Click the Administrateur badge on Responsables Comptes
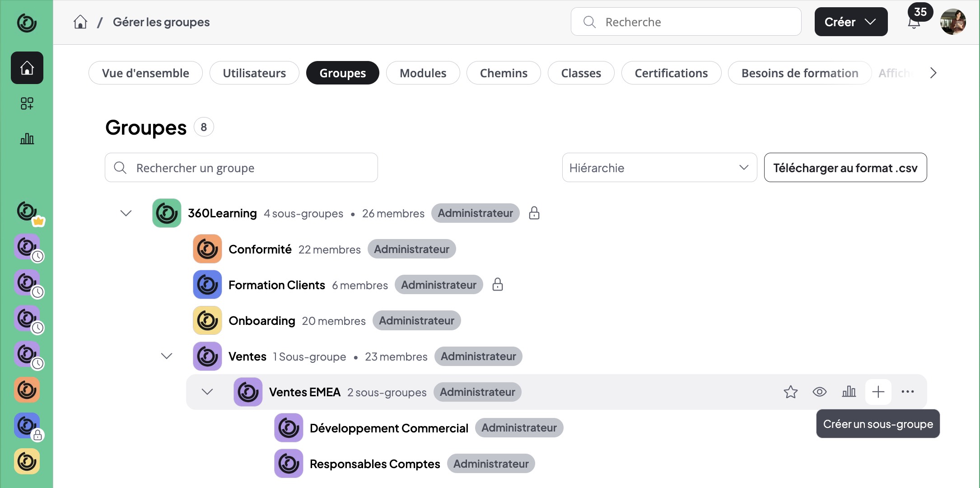 [x=491, y=464]
